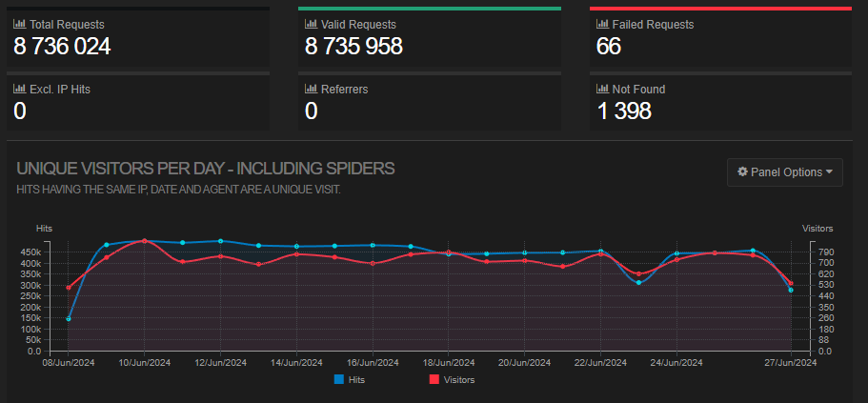
Task: Click the Unique Visitors Per Day panel heading
Action: (x=206, y=169)
